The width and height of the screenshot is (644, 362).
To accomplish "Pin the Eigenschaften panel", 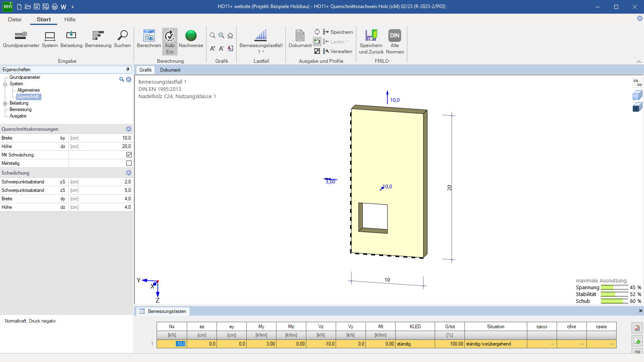I will [x=128, y=70].
